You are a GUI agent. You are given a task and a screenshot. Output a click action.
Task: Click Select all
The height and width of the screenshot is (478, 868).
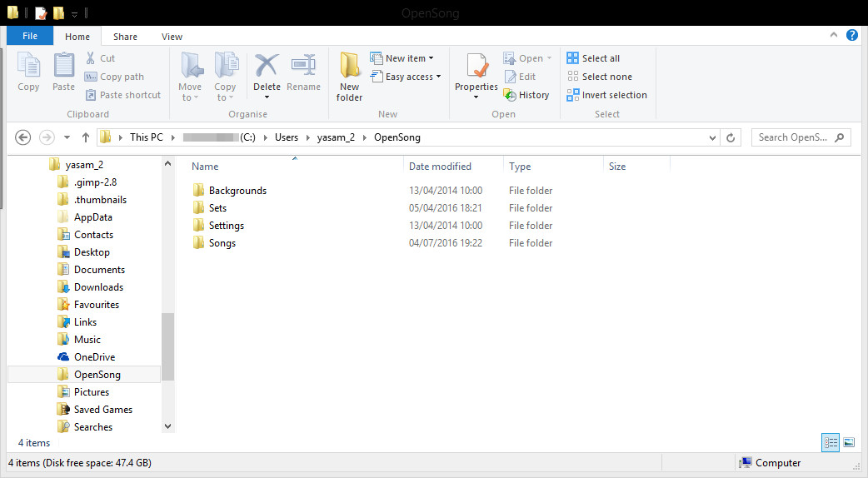(x=593, y=58)
